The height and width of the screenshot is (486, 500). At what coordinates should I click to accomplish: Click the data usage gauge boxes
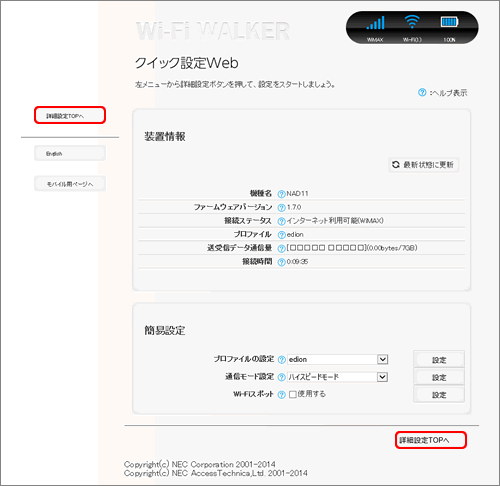tap(326, 248)
